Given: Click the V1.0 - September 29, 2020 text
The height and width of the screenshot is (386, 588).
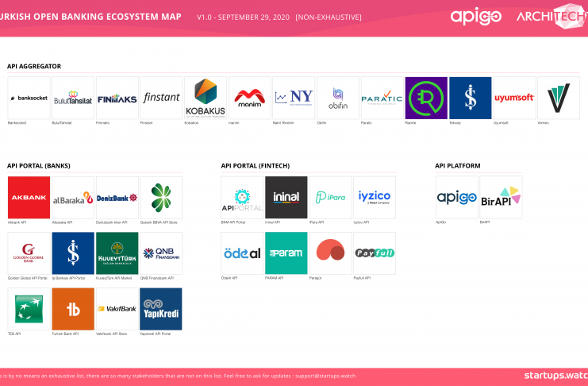Looking at the screenshot, I should pyautogui.click(x=243, y=17).
